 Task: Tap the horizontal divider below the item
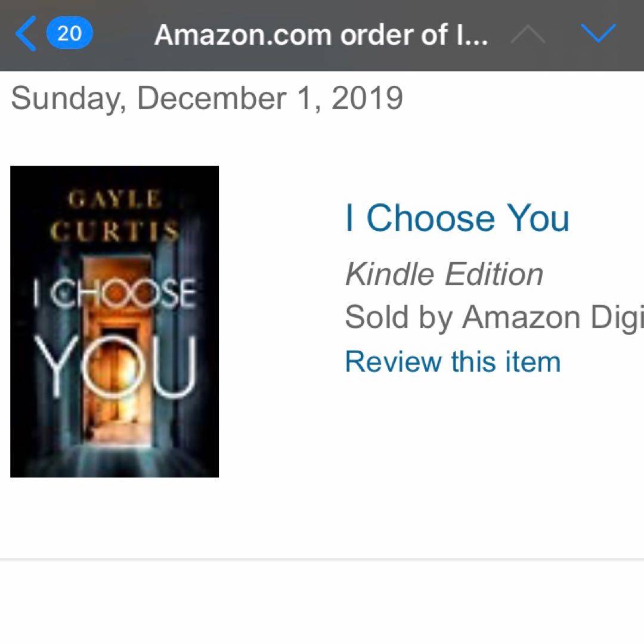pos(322,559)
